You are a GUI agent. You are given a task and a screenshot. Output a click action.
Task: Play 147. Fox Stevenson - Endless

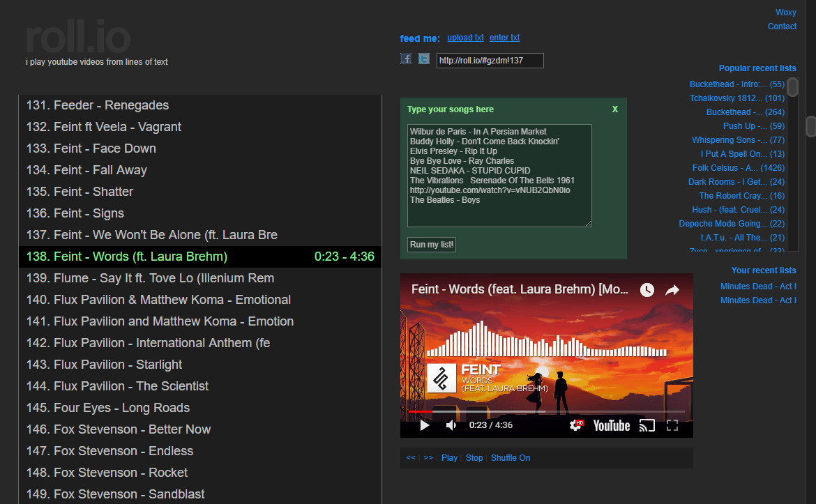tap(200, 451)
